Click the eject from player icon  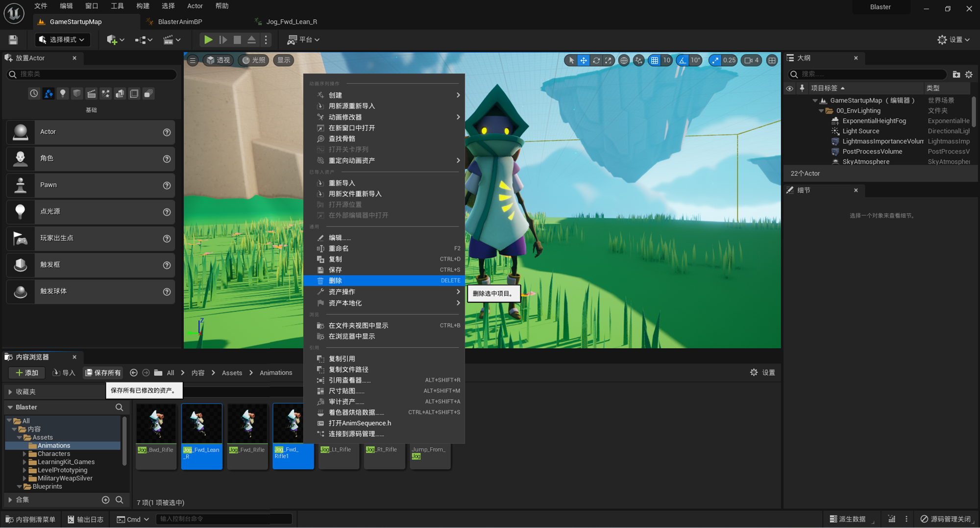[251, 40]
